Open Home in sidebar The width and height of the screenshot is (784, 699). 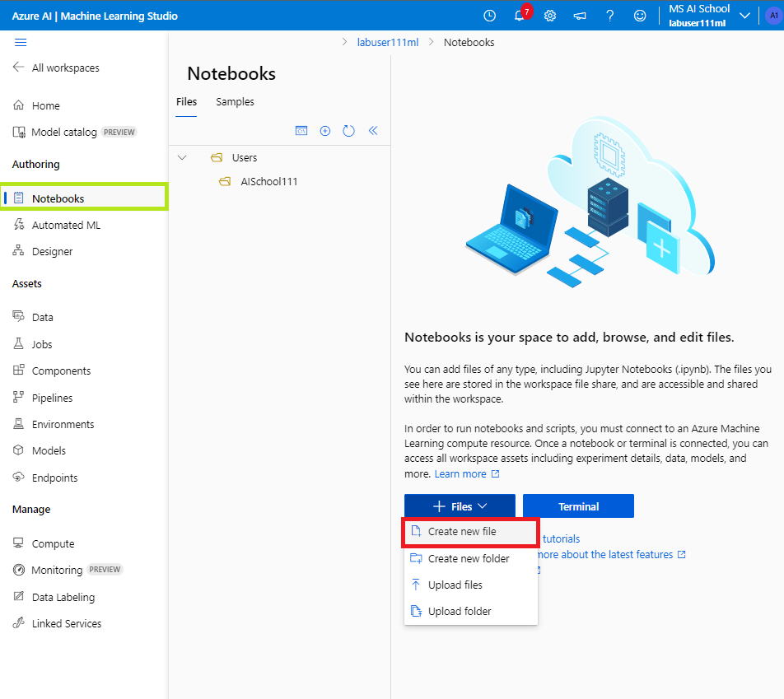[45, 105]
